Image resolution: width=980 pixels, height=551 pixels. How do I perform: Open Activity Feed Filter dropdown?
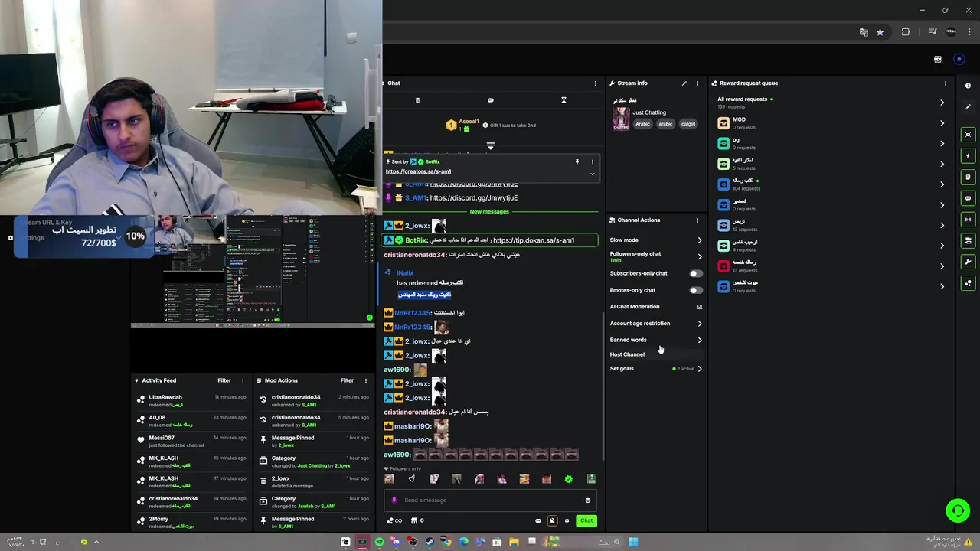click(x=224, y=380)
